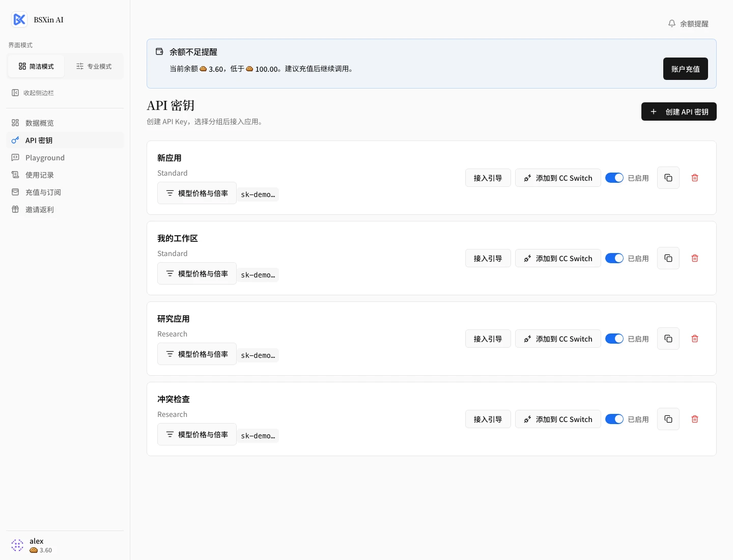Delete the 我的工作区 API key
The image size is (733, 560).
coord(695,258)
